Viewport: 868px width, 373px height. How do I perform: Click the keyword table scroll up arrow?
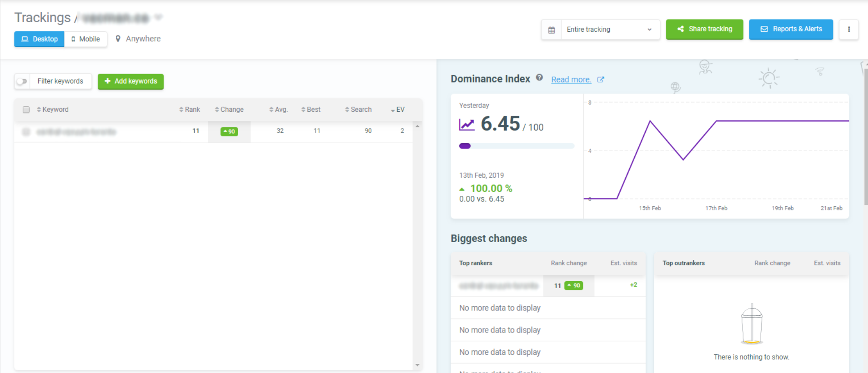pos(417,126)
